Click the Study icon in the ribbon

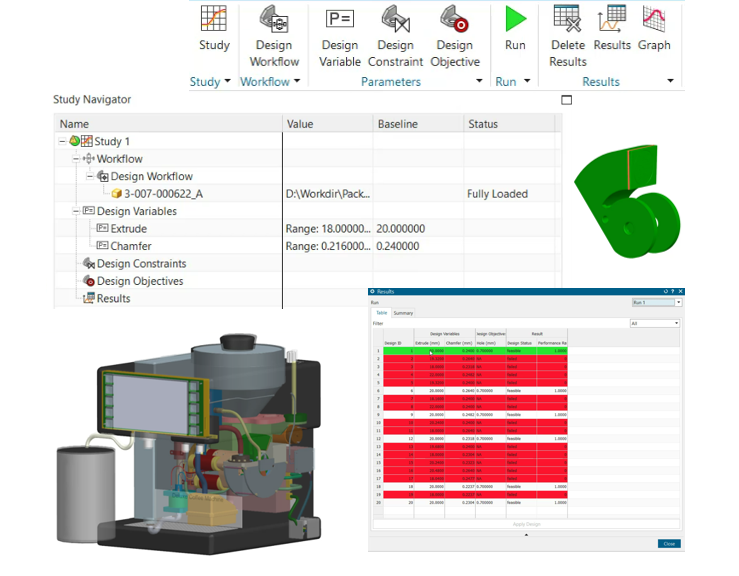click(214, 21)
